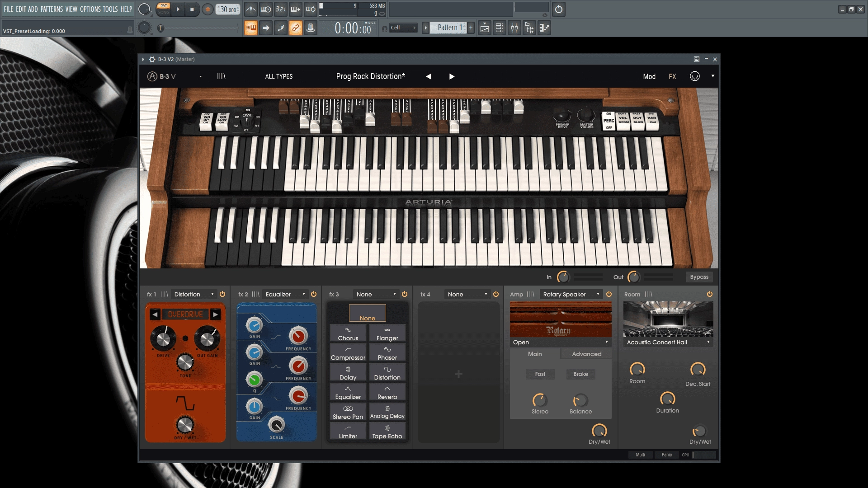Toggle the Amp Rotary Speaker power
Viewport: 868px width, 488px height.
tap(609, 294)
